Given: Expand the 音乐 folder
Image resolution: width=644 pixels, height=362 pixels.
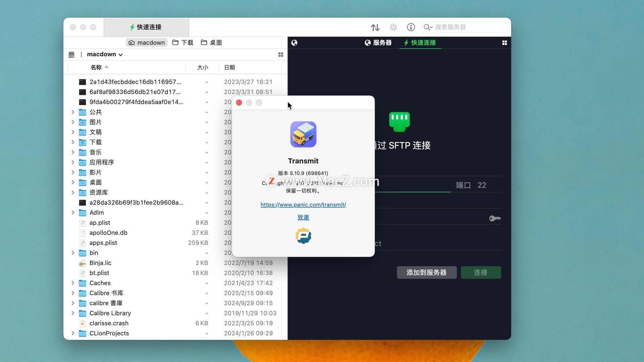Looking at the screenshot, I should coord(73,152).
